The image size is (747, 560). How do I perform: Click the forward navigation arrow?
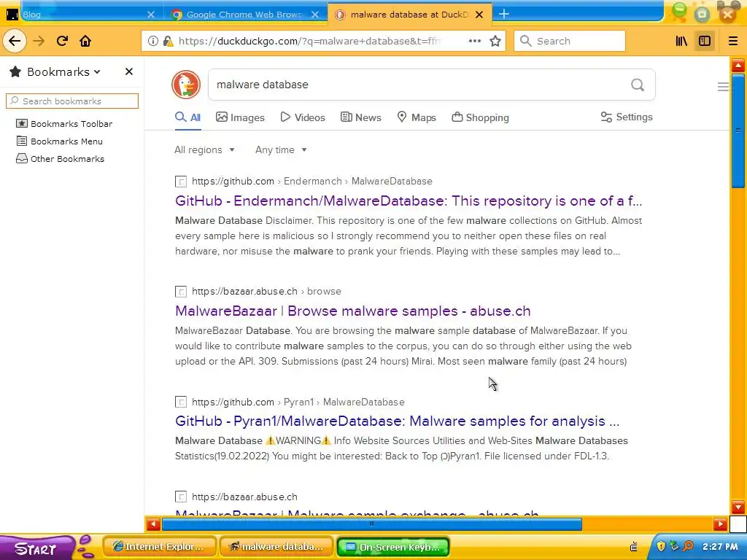tap(39, 41)
